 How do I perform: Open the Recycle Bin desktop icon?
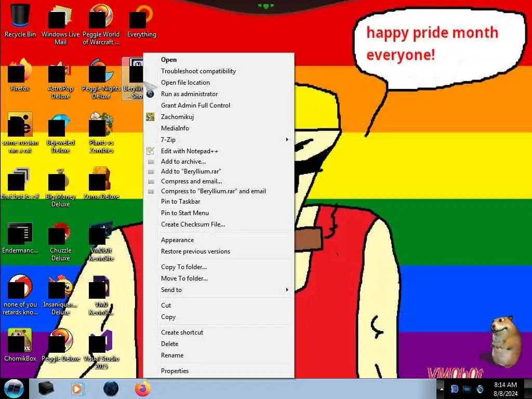pos(20,20)
